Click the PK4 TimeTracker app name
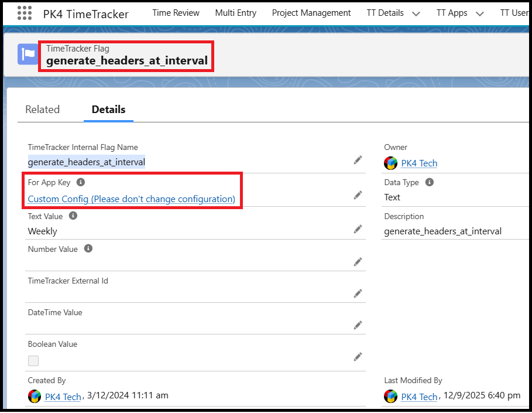This screenshot has width=532, height=413. (86, 14)
